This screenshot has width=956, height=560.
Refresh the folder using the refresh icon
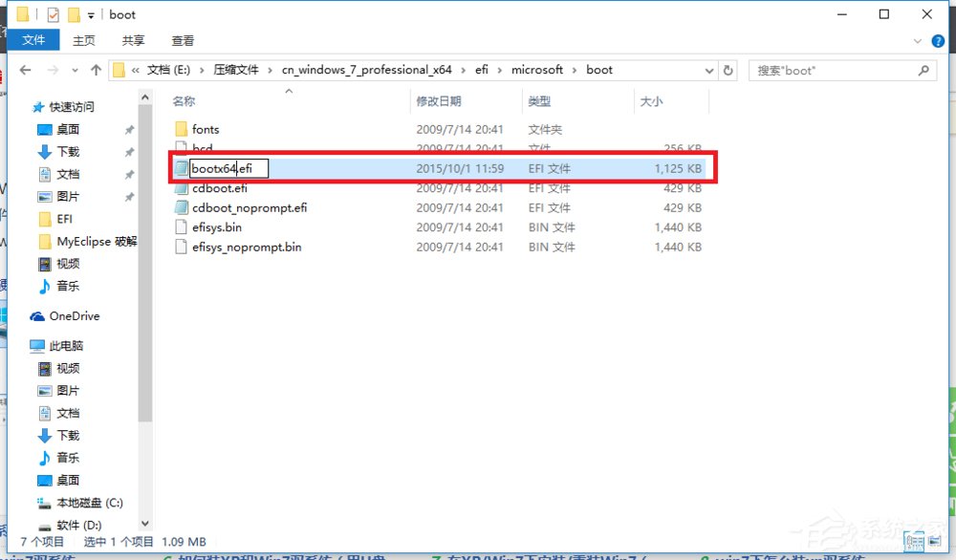tap(728, 70)
